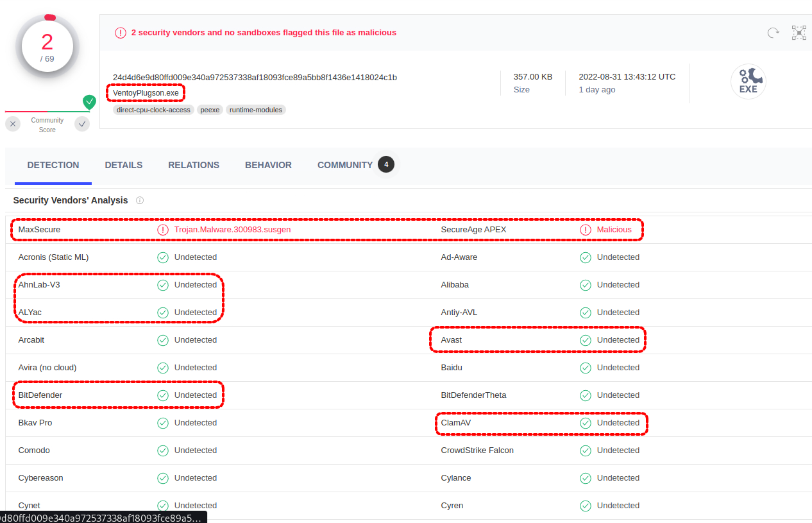Click the MaxSecure vendor name
Screen dimensions: 812x523
click(x=39, y=230)
